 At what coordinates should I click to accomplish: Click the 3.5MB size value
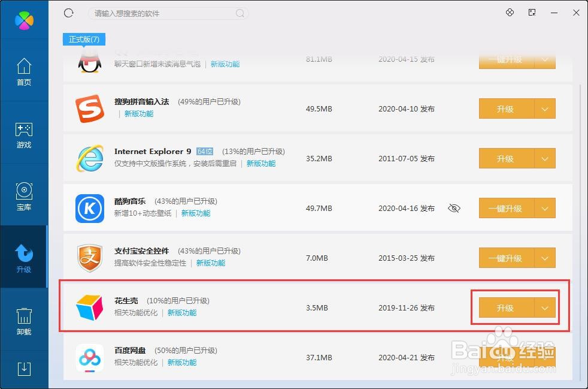tap(317, 308)
